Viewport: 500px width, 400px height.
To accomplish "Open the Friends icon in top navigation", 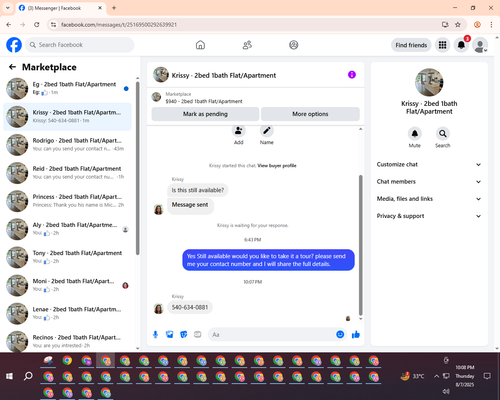I will tap(247, 45).
